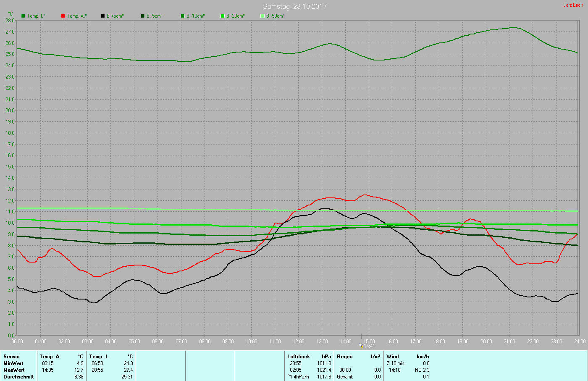Click the wind maximum value NO 2.3
Screen dimensions: 588x381
tap(422, 370)
